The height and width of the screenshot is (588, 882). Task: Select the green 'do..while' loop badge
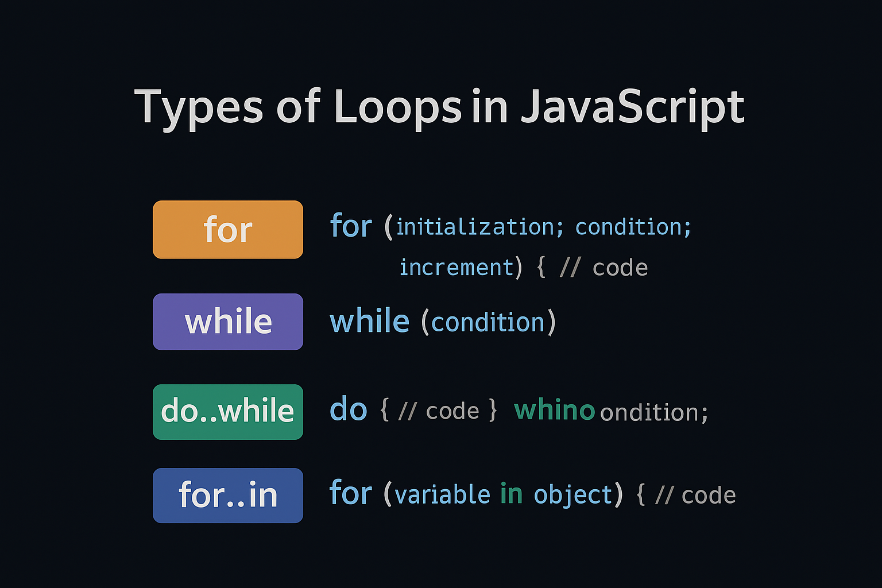point(227,412)
